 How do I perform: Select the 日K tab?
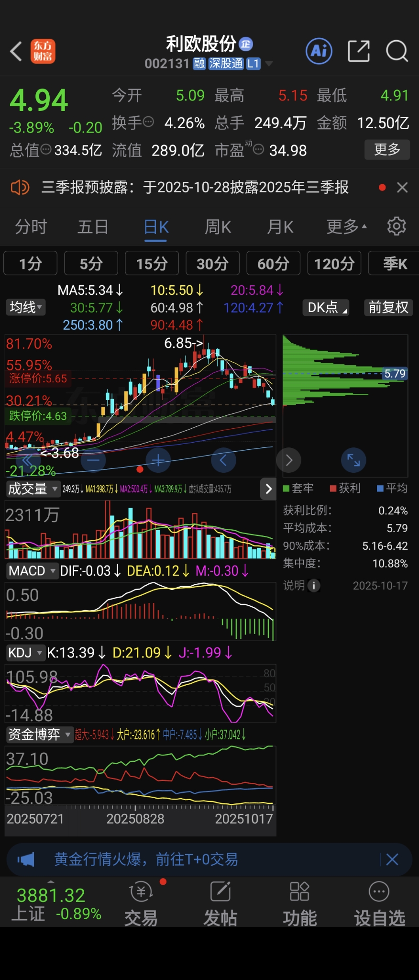click(156, 226)
